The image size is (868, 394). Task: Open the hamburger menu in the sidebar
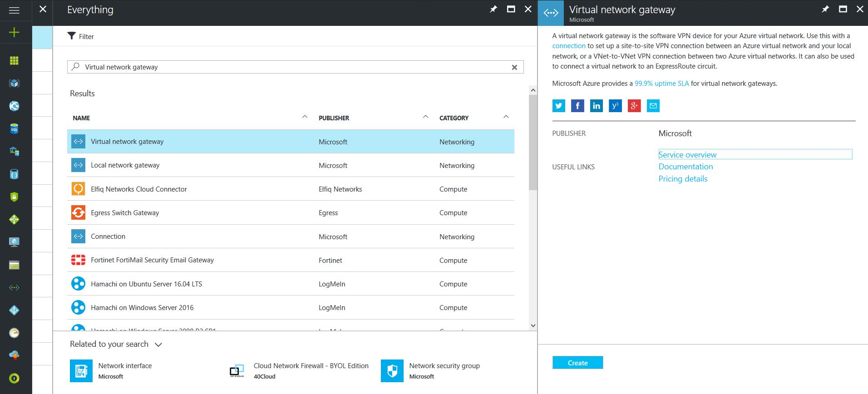point(14,10)
